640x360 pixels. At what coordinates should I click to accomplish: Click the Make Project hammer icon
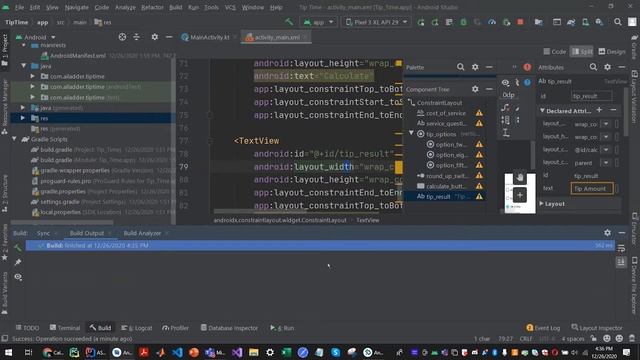[x=289, y=22]
